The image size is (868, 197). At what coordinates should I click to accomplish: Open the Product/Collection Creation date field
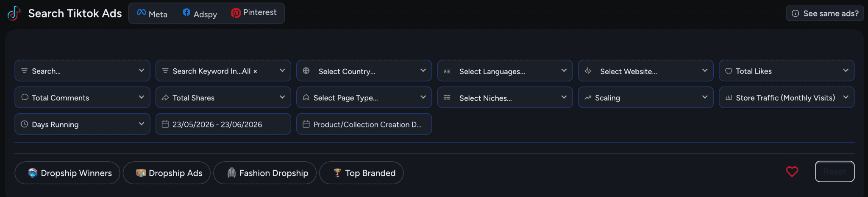[364, 124]
